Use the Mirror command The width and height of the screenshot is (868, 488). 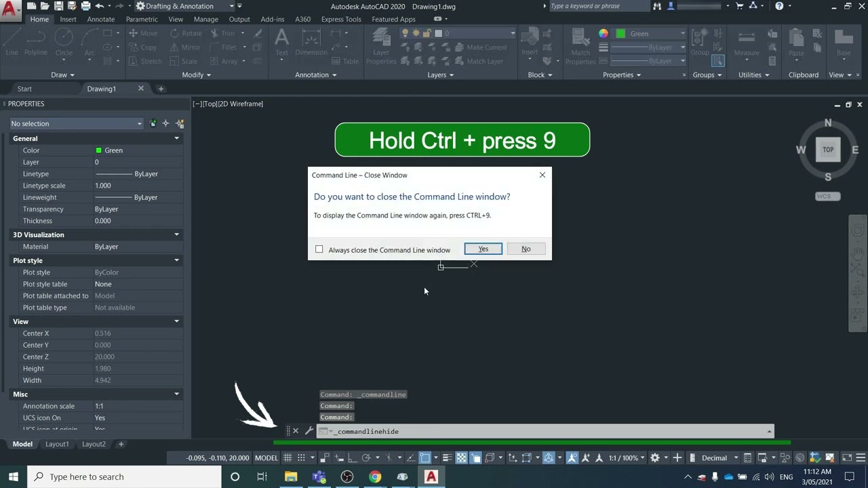click(184, 47)
